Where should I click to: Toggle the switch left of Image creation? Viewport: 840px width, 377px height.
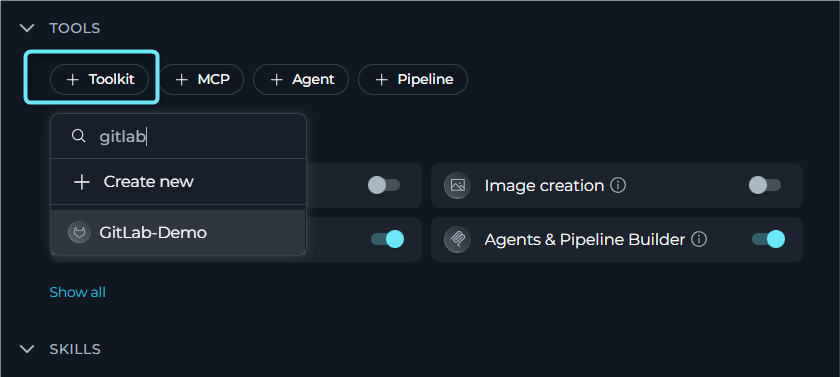tap(384, 185)
